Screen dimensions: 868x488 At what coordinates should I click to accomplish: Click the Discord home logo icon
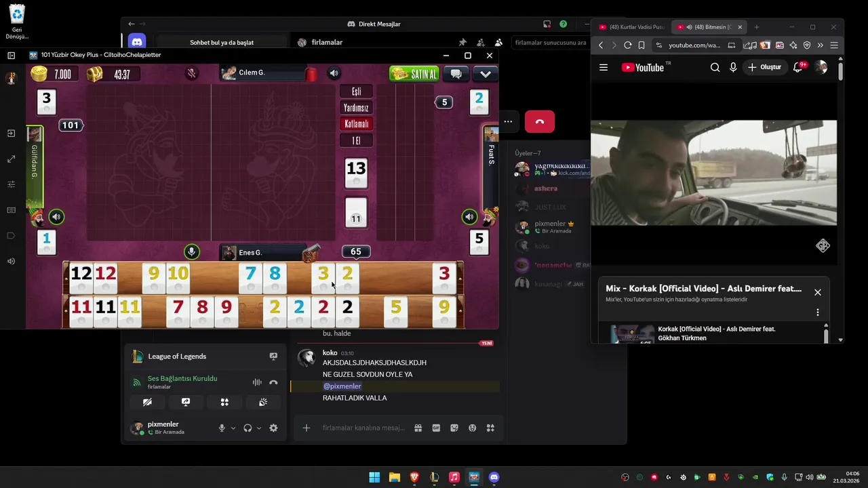(136, 42)
